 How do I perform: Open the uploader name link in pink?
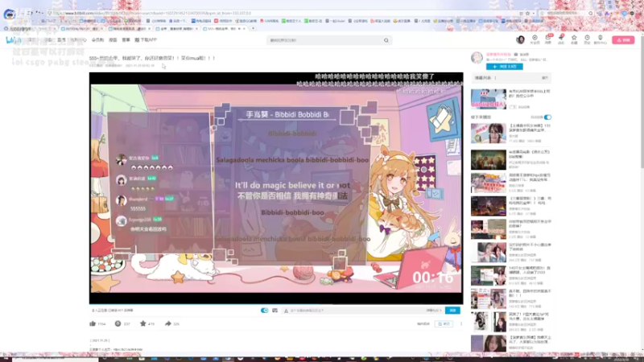tap(498, 54)
